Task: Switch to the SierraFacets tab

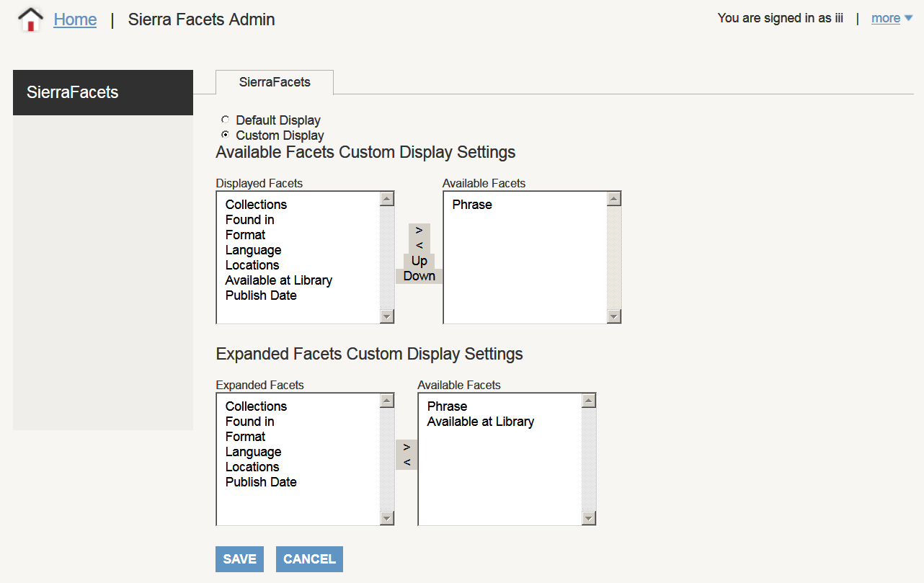Action: 275,82
